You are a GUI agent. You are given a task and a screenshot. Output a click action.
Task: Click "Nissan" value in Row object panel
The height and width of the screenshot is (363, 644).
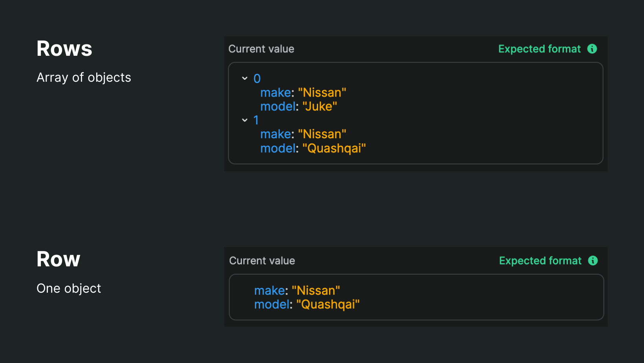[316, 290]
